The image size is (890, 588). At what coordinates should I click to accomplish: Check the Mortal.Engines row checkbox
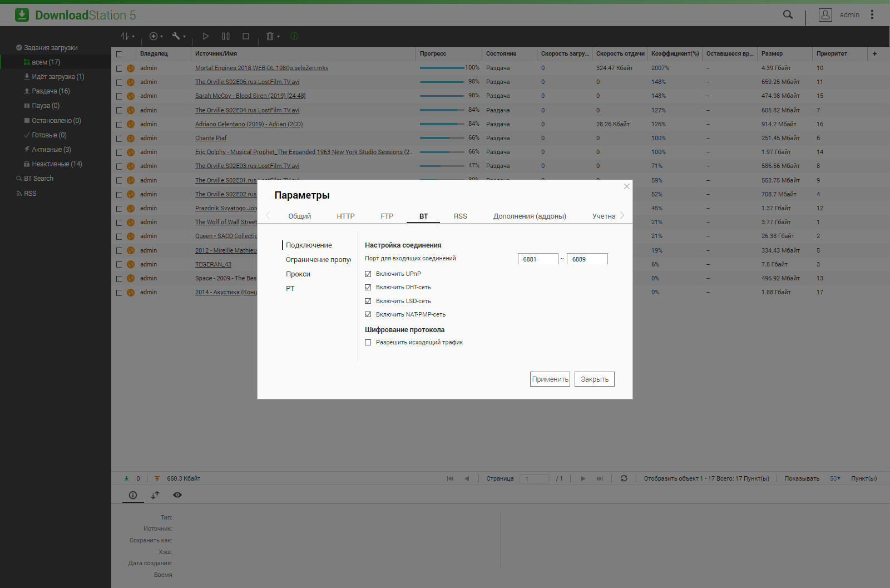(119, 68)
